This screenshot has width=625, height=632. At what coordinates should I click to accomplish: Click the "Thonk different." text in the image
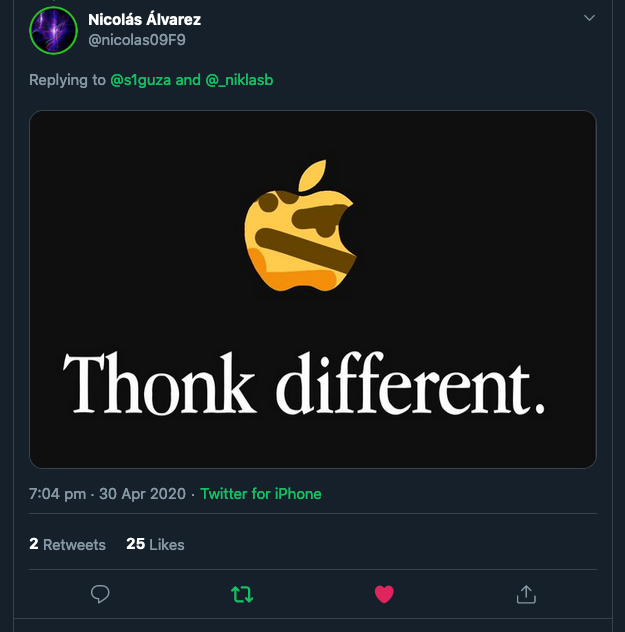coord(305,385)
